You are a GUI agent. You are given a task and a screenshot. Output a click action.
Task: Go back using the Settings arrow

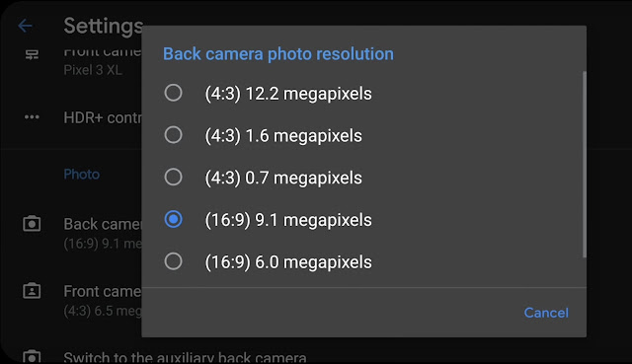pos(25,26)
